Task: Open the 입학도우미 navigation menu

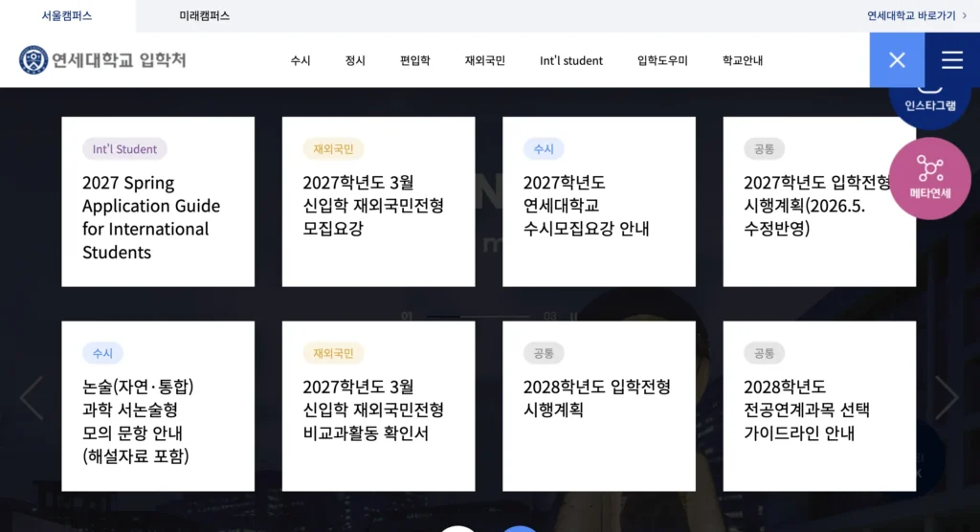Action: (662, 60)
